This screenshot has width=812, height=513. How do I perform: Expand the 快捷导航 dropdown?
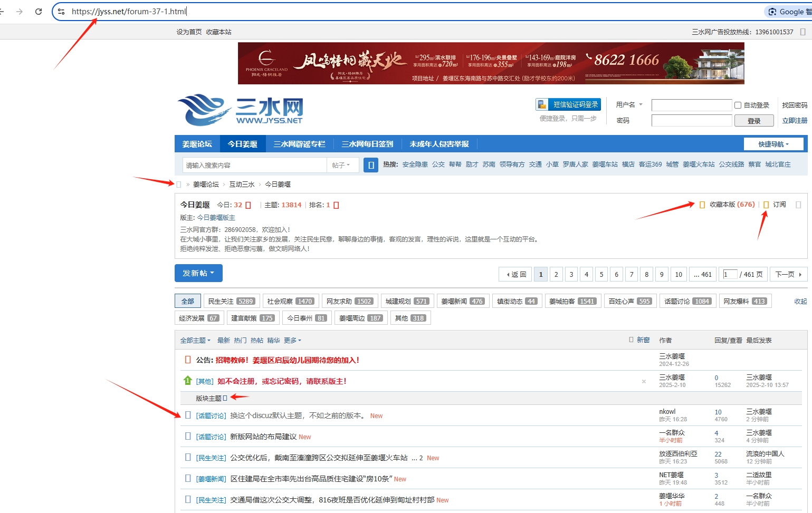(x=773, y=144)
